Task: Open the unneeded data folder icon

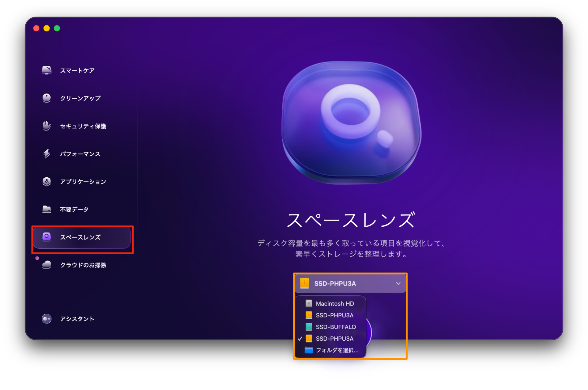Action: (x=47, y=210)
